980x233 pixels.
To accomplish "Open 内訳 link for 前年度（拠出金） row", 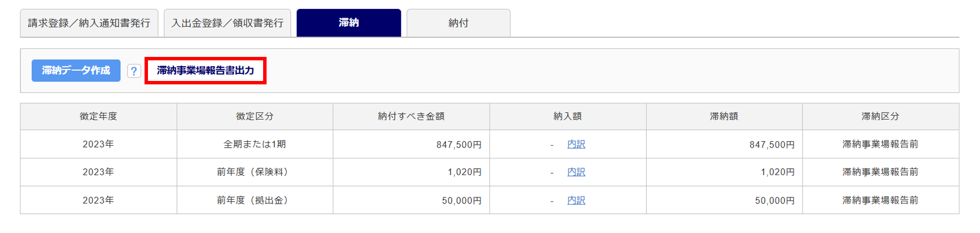I will [576, 200].
